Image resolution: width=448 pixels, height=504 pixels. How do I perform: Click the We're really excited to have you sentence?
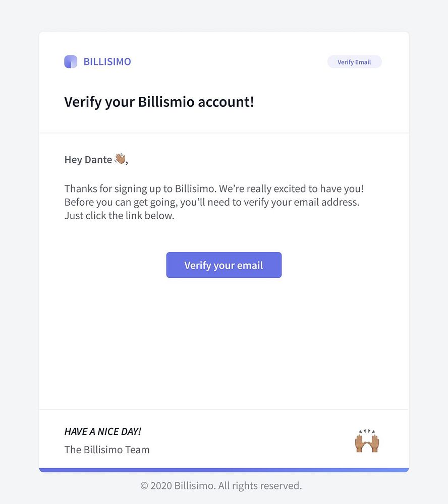coord(291,188)
